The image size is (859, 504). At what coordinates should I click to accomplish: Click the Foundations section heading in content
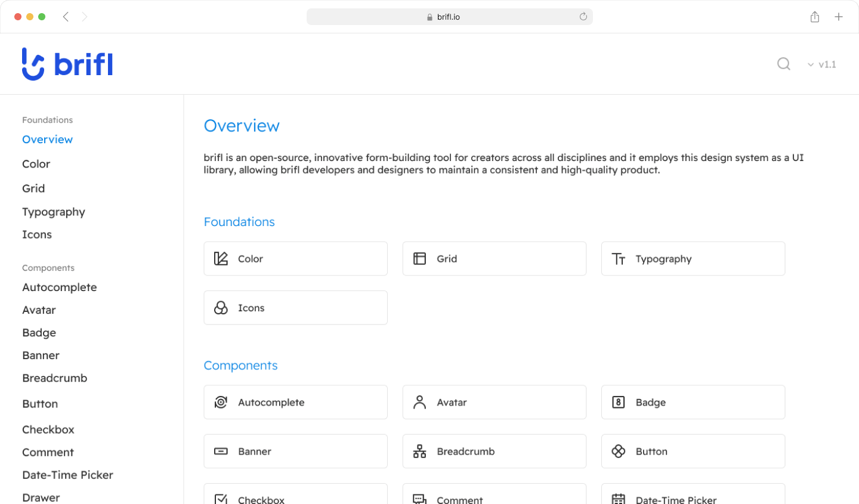239,221
